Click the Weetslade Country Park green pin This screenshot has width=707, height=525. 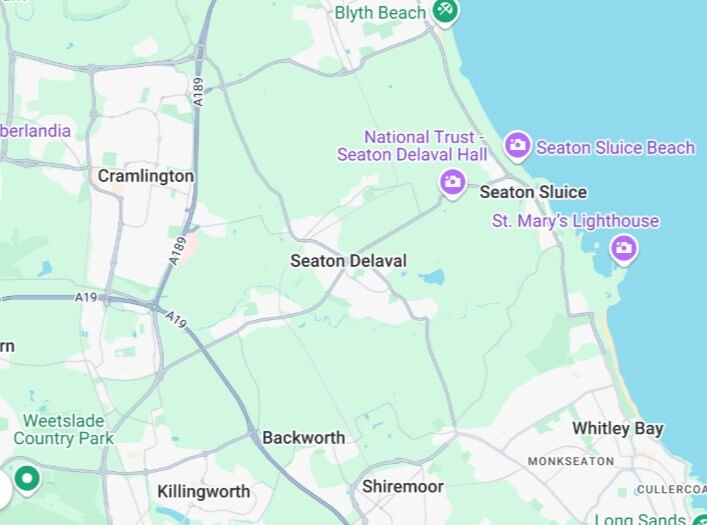click(27, 480)
